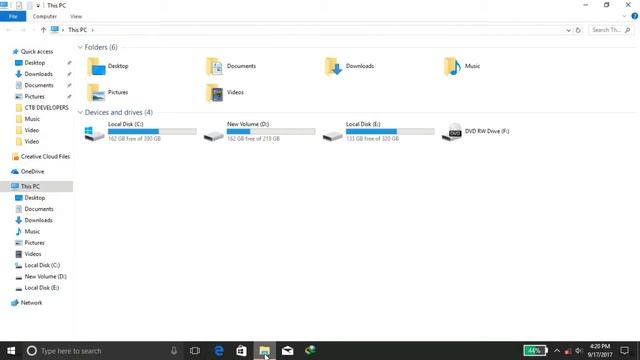Open the File menu

click(x=13, y=16)
